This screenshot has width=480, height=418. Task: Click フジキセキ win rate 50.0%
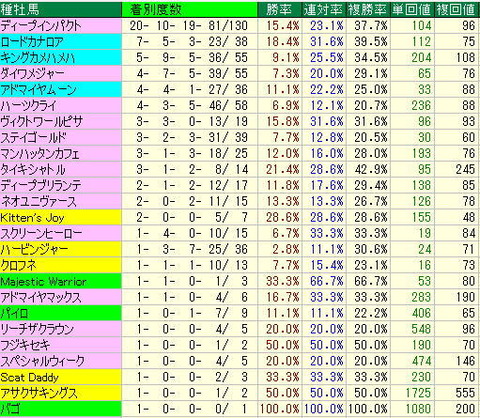(x=283, y=346)
